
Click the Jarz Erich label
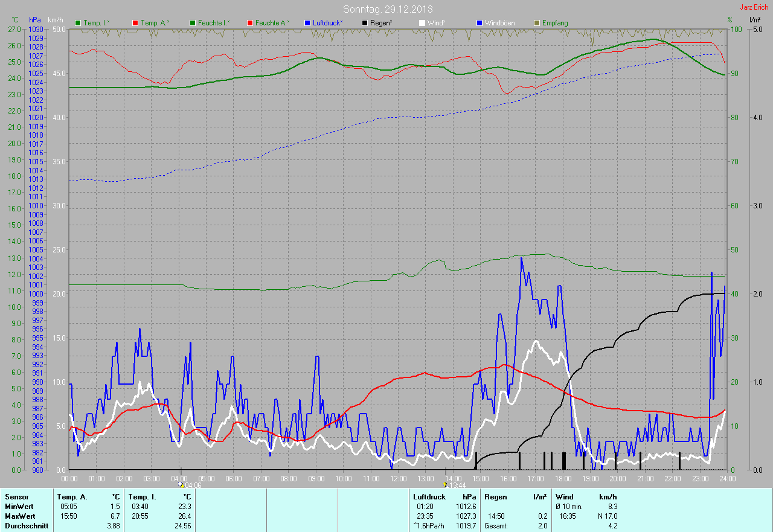coord(754,7)
